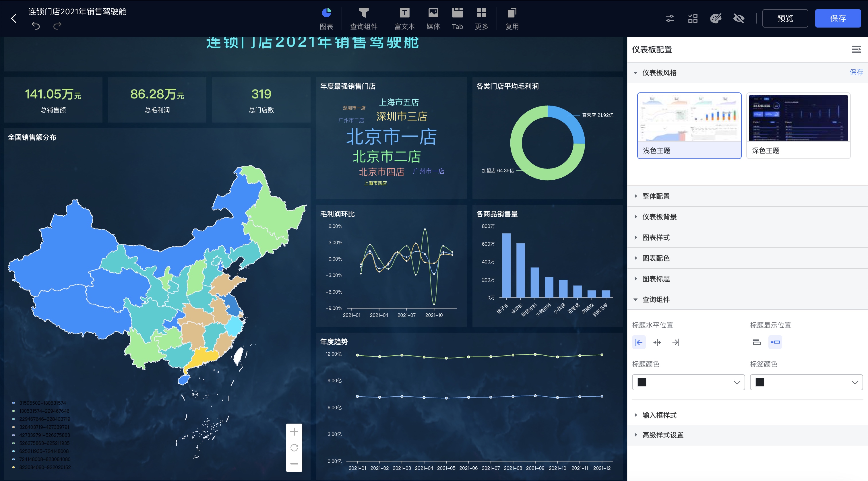Click the back arrow icon
The height and width of the screenshot is (481, 868).
tap(14, 18)
